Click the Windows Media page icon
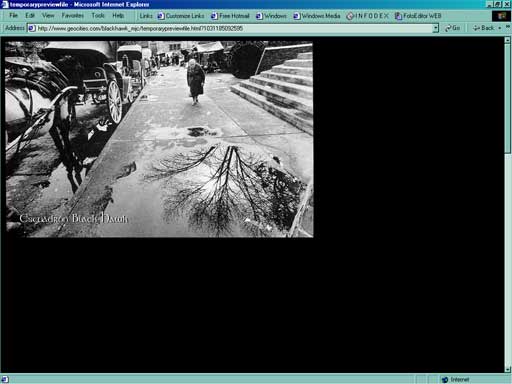 tap(297, 16)
